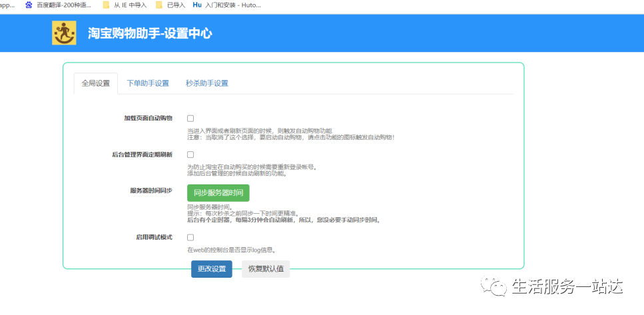Click the 后台管理界面定期刷新 label text

(x=142, y=155)
